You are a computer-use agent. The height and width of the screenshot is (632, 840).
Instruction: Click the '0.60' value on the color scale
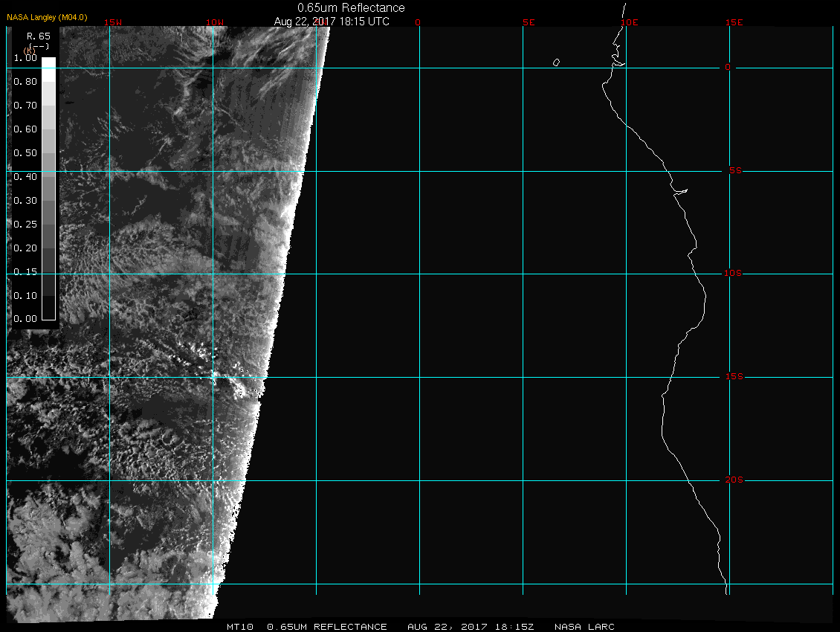(25, 129)
